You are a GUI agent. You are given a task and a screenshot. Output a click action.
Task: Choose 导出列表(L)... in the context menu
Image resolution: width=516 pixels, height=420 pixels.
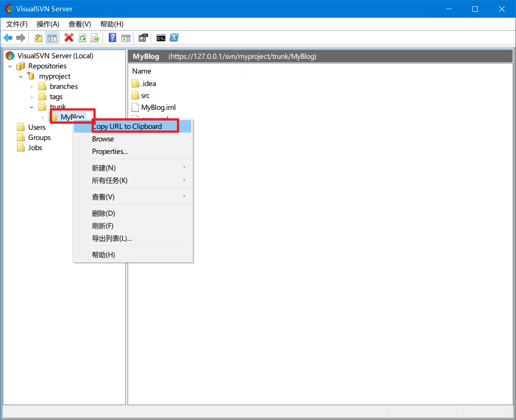point(133,239)
